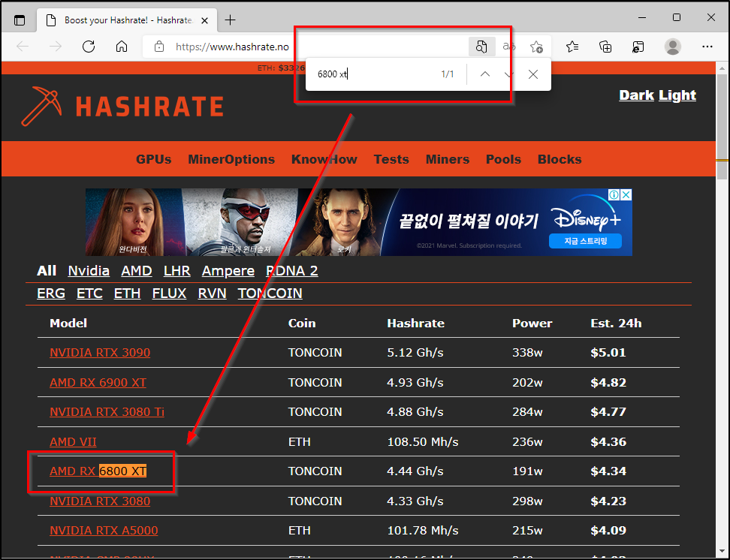
Task: Open the GPUs menu
Action: (x=154, y=159)
